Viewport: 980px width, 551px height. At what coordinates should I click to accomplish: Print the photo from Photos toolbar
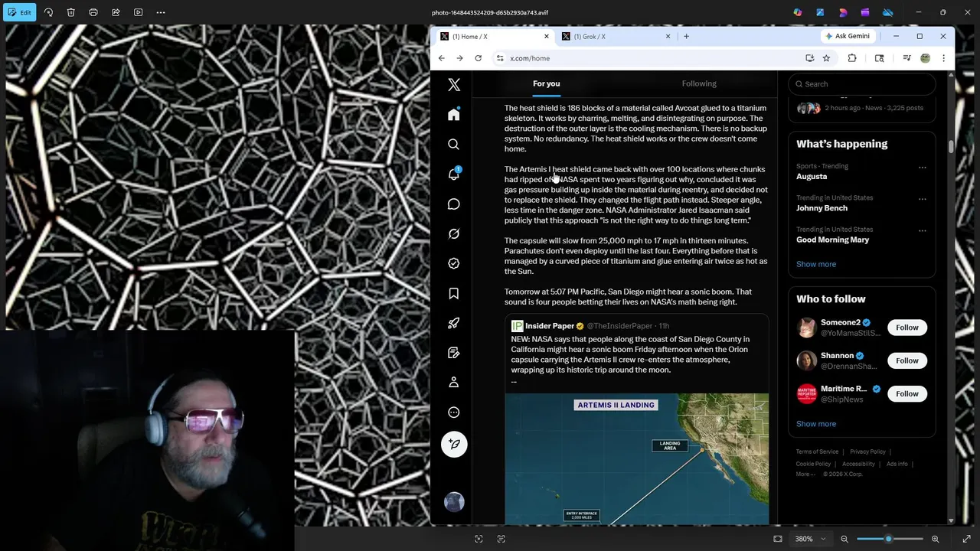pos(93,12)
